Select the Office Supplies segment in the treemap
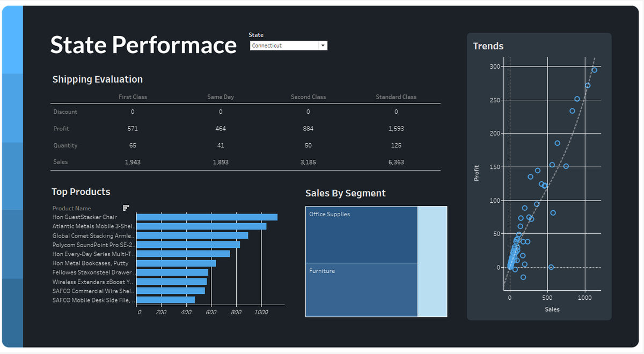This screenshot has height=354, width=644. point(361,234)
